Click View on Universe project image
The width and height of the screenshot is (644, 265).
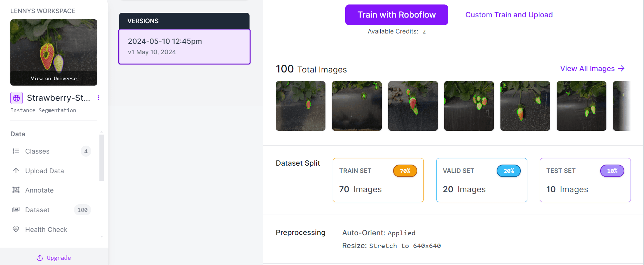(54, 52)
